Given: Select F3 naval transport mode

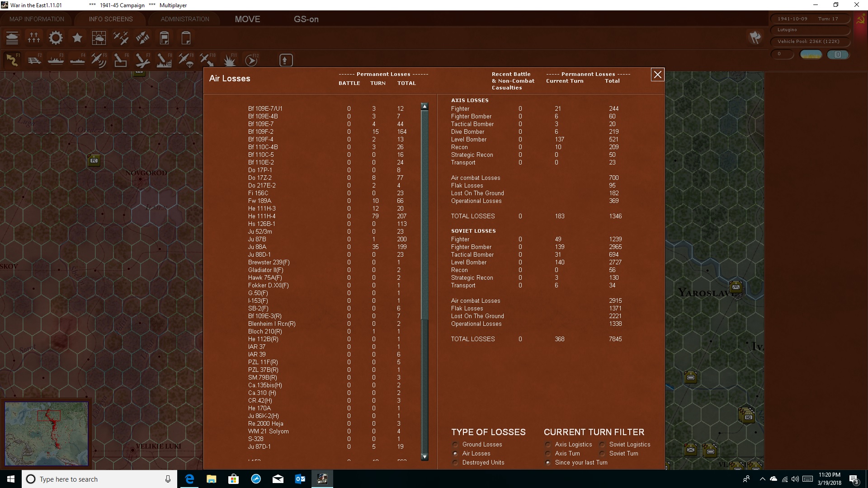Looking at the screenshot, I should (x=56, y=60).
